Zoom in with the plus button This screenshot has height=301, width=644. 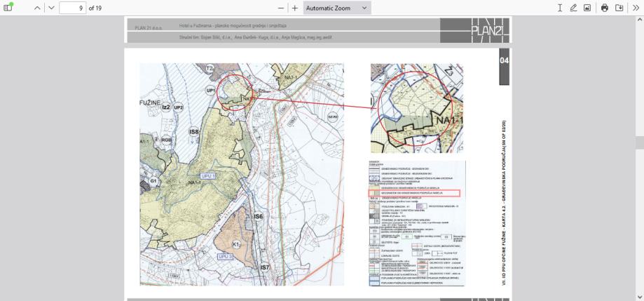pos(295,8)
